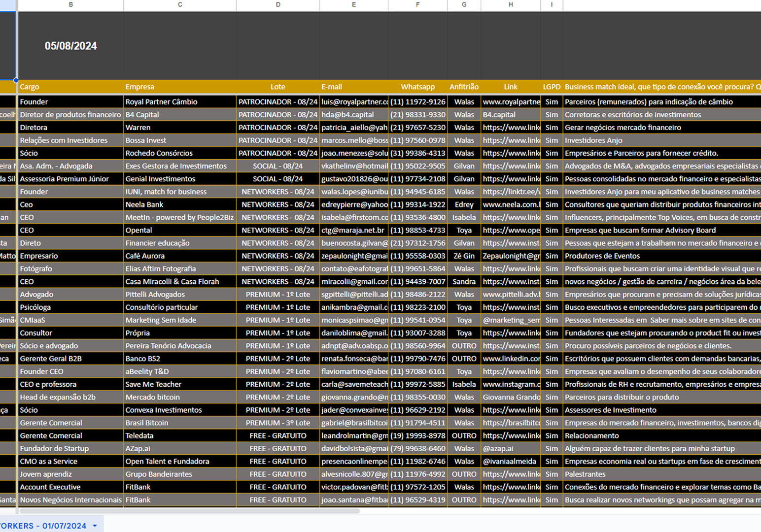Select the Rochedo Consórcios cell
Image resolution: width=761 pixels, height=532 pixels.
(180, 153)
